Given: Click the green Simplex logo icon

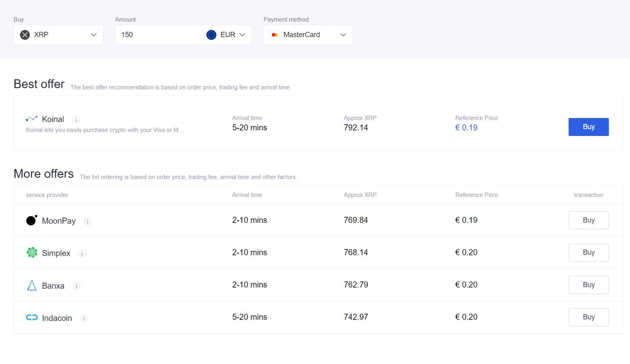Looking at the screenshot, I should coord(32,253).
